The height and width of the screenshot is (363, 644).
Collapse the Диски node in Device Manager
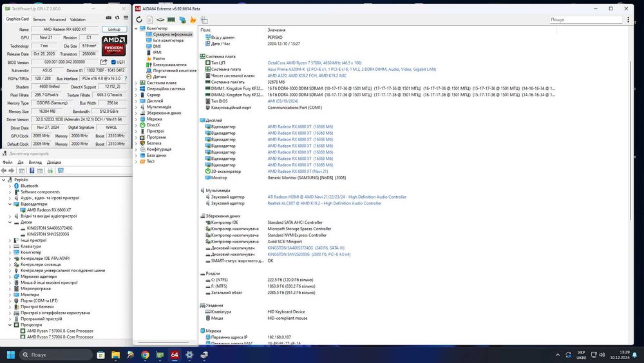tap(10, 222)
